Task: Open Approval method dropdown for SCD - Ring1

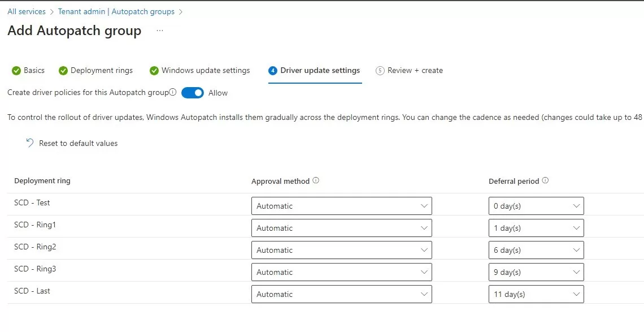Action: click(341, 228)
